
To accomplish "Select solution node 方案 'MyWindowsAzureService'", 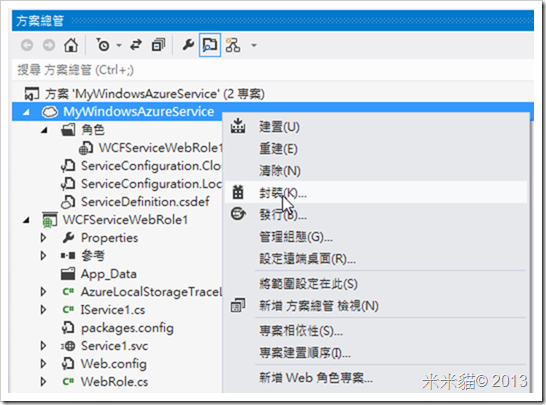I will point(155,94).
